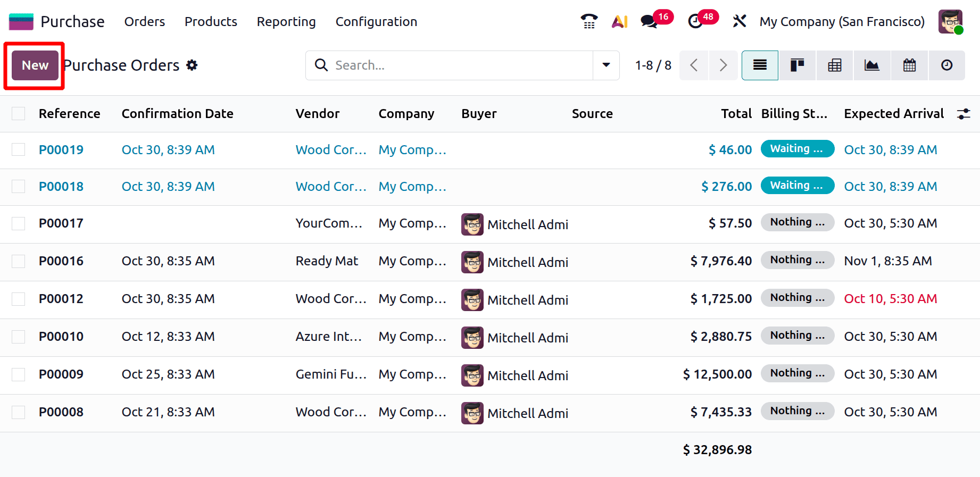Sort by the Expected Arrival column header
Image resolution: width=980 pixels, height=477 pixels.
click(x=894, y=114)
